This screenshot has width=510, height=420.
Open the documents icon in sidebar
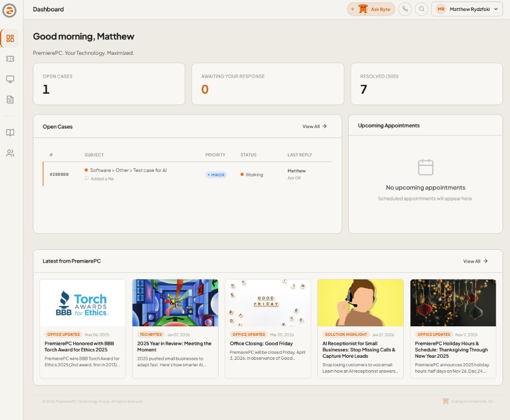[x=10, y=100]
